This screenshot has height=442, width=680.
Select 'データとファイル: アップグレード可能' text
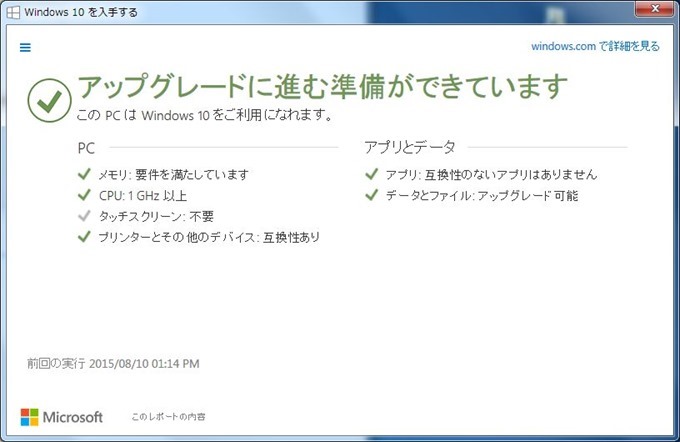[482, 196]
